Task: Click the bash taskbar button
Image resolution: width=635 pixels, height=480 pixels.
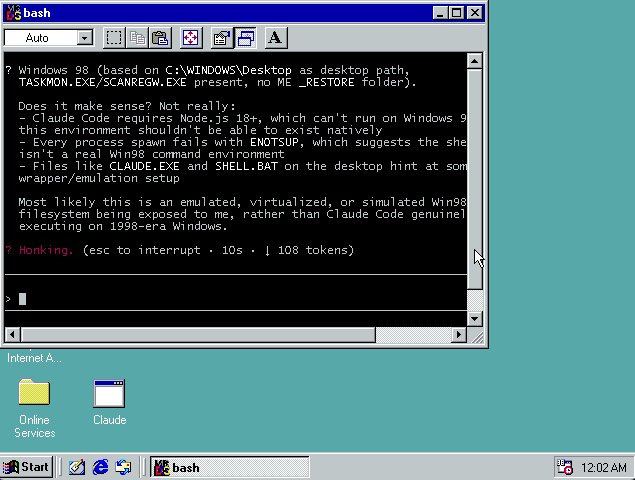Action: [230, 468]
